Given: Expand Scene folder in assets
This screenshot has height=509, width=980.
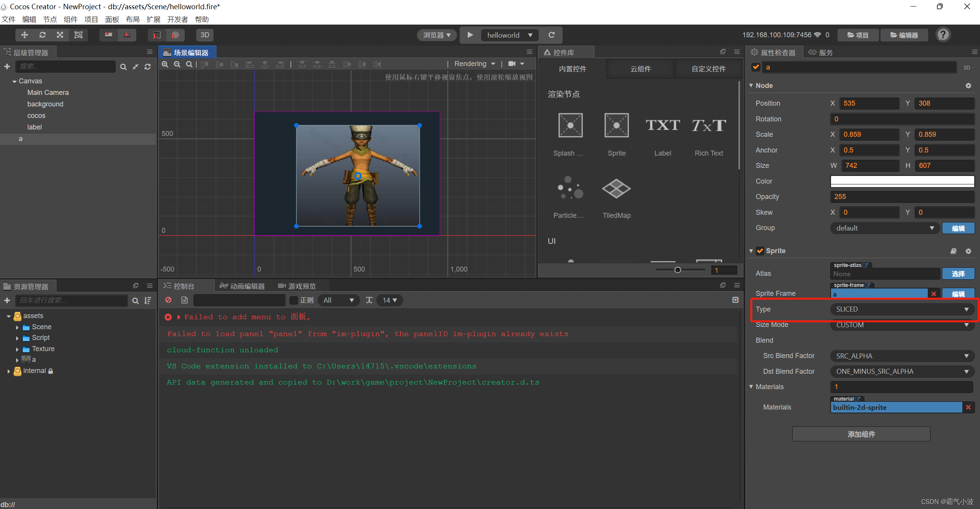Looking at the screenshot, I should (x=17, y=327).
